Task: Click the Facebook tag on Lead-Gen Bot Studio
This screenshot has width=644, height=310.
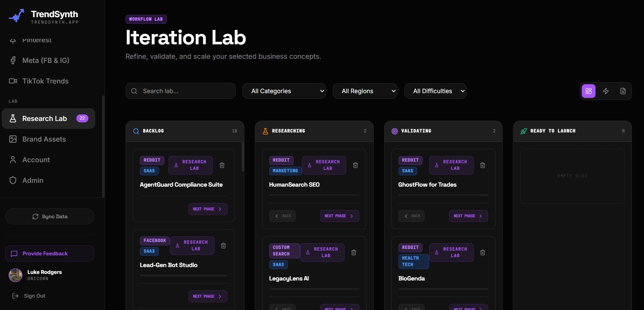Action: (x=155, y=241)
